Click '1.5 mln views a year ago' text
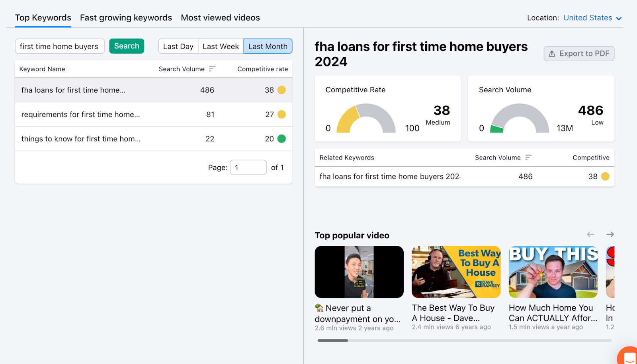This screenshot has height=364, width=637. (x=546, y=327)
